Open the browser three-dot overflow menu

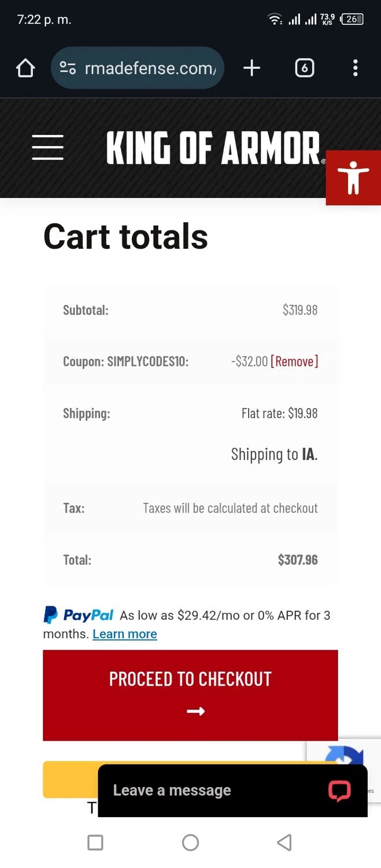(x=355, y=68)
